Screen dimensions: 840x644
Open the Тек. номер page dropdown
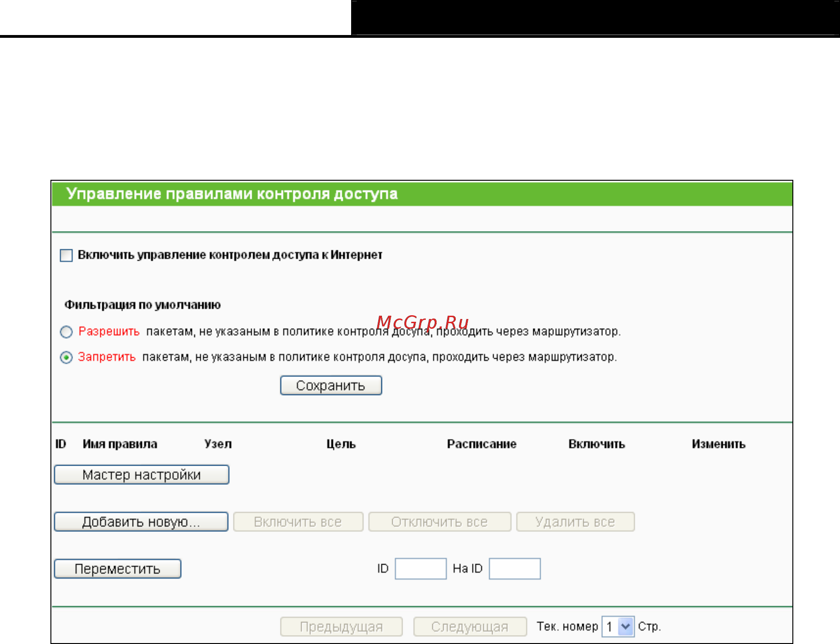[x=618, y=626]
